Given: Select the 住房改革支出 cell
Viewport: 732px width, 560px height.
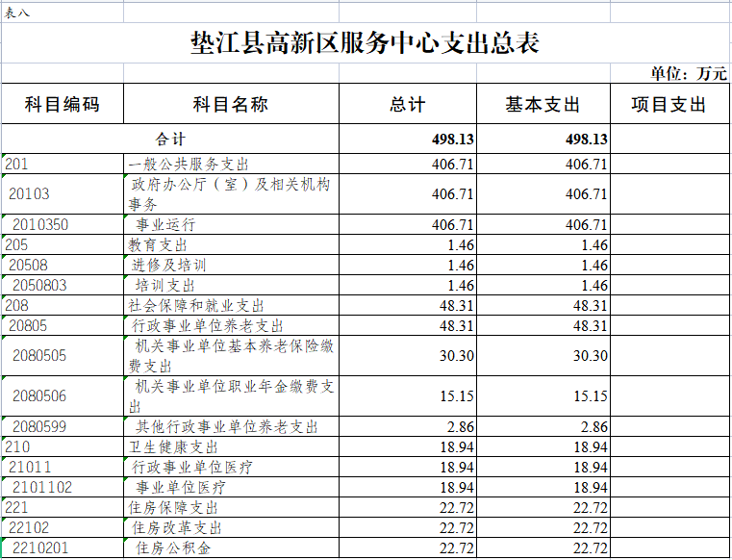Looking at the screenshot, I should pos(231,527).
